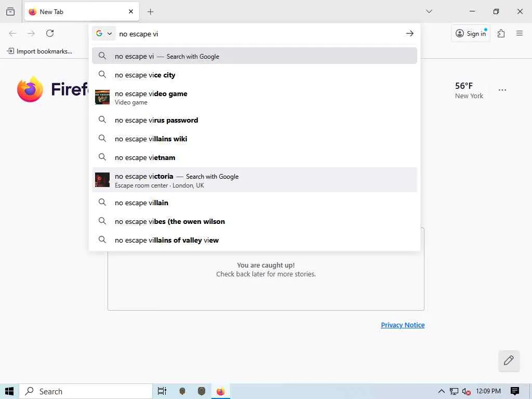Open the Firefox View tab list icon

pyautogui.click(x=10, y=12)
